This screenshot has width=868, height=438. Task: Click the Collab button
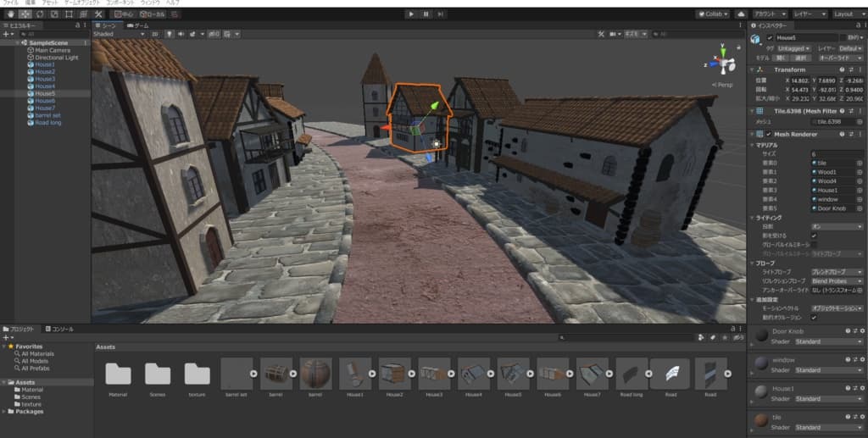(x=712, y=14)
